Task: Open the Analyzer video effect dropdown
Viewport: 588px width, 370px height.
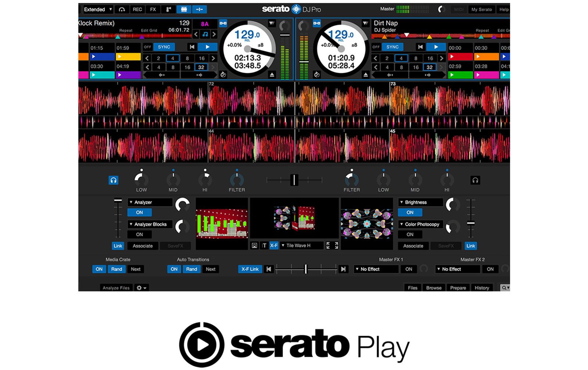Action: click(150, 202)
